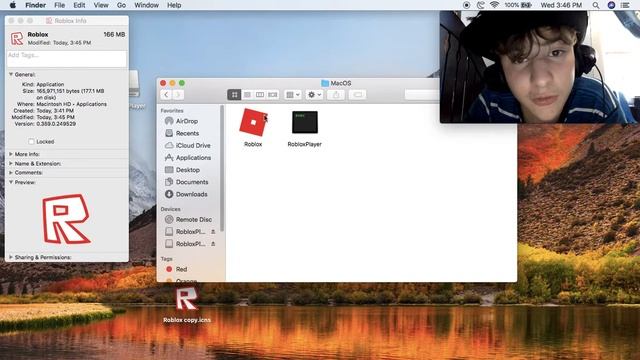This screenshot has height=360, width=640.
Task: Open Wi-Fi status menu
Action: coord(494,5)
